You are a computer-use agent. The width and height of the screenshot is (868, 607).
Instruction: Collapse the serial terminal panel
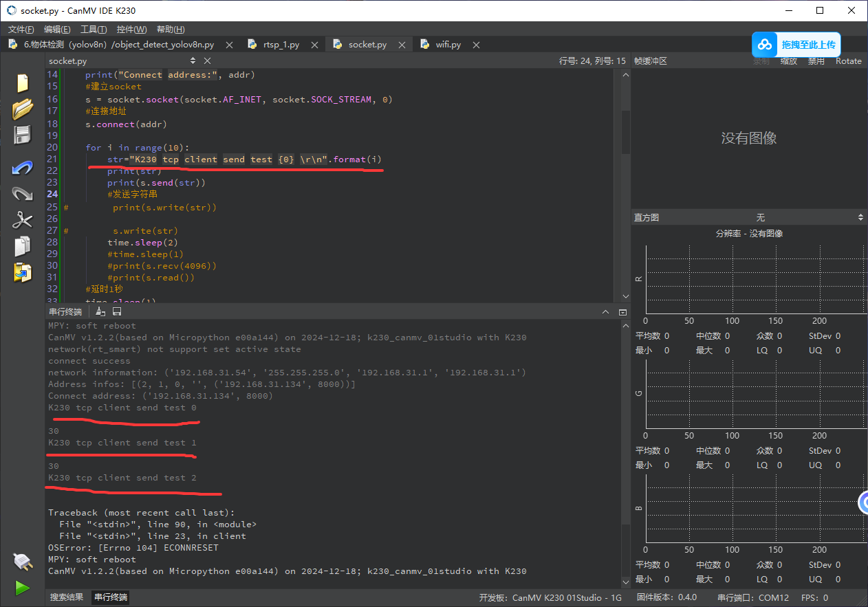[x=622, y=312]
